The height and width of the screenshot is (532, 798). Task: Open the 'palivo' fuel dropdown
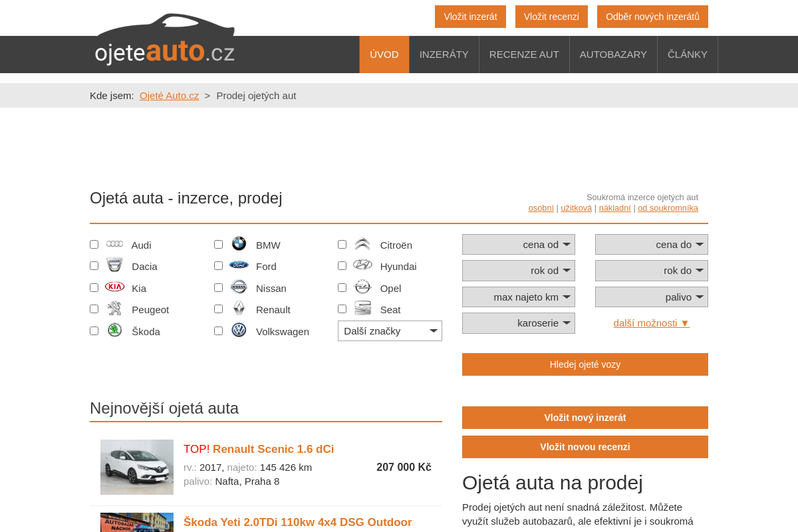(651, 297)
